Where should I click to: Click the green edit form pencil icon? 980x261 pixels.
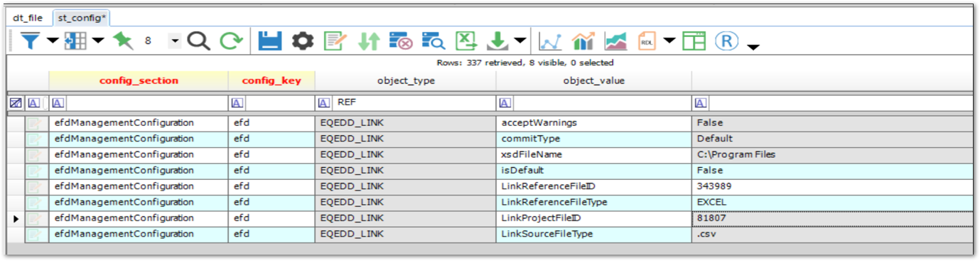click(x=335, y=41)
